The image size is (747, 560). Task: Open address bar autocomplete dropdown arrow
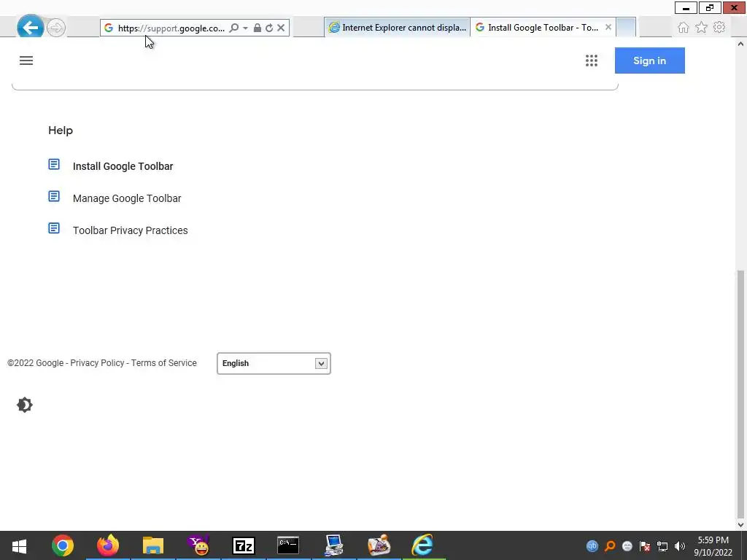(x=245, y=28)
